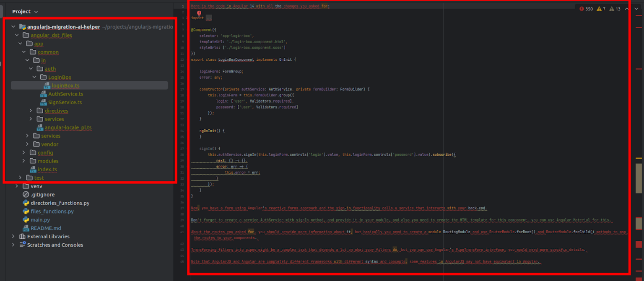Click the red error icon in the editor gutter
Screen dimensions: 644x281
tap(199, 13)
